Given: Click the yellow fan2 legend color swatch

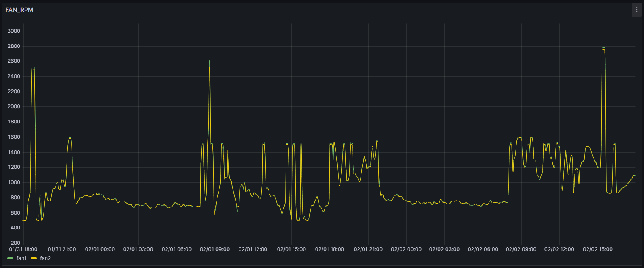Looking at the screenshot, I should pos(34,258).
